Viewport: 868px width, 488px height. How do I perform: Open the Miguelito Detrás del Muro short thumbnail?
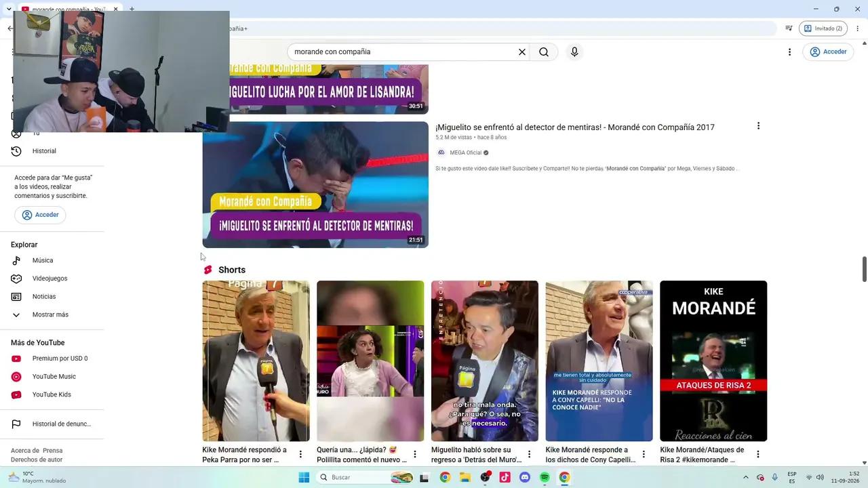point(485,361)
